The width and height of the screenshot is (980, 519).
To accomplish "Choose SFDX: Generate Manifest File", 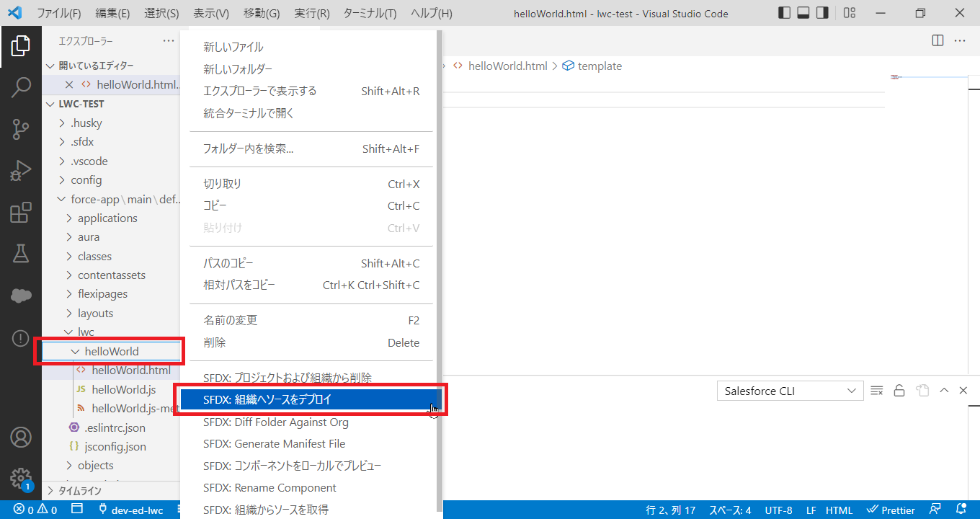I will point(311,444).
